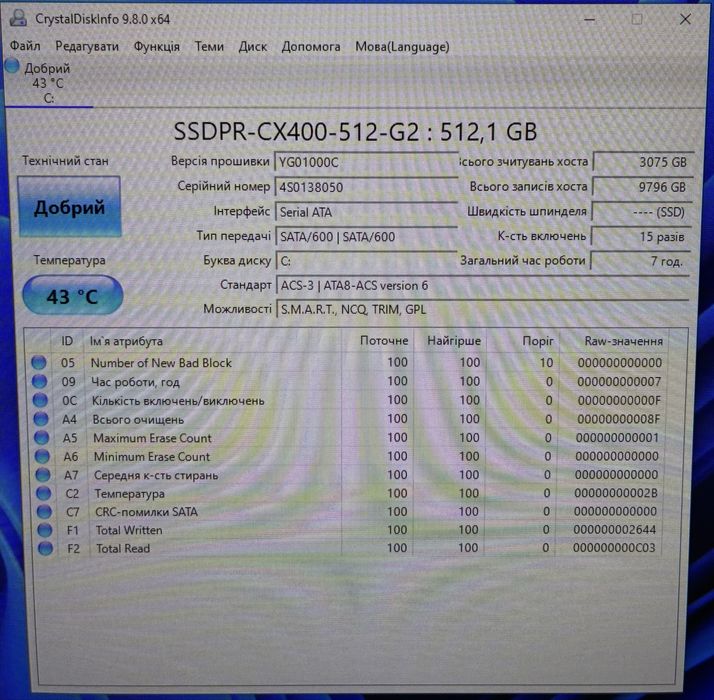Screen dimensions: 714x700
Task: Click the drive letter field C:
Action: click(x=366, y=261)
